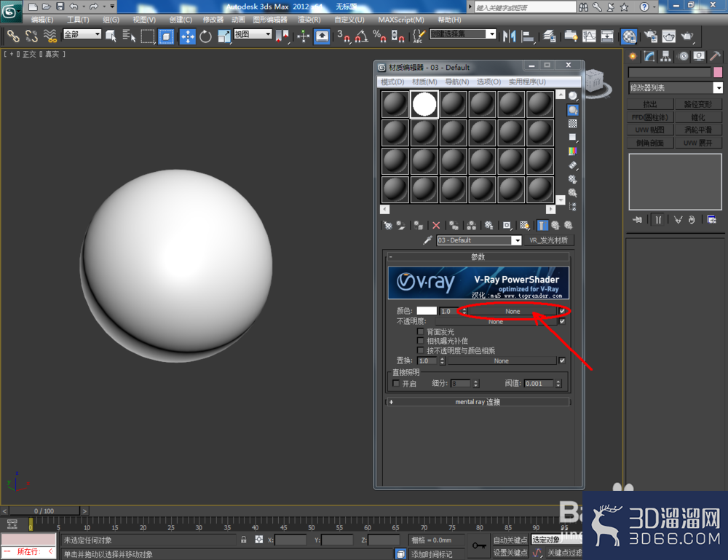Open Modify panel tab icon
Image resolution: width=728 pixels, height=560 pixels.
649,56
